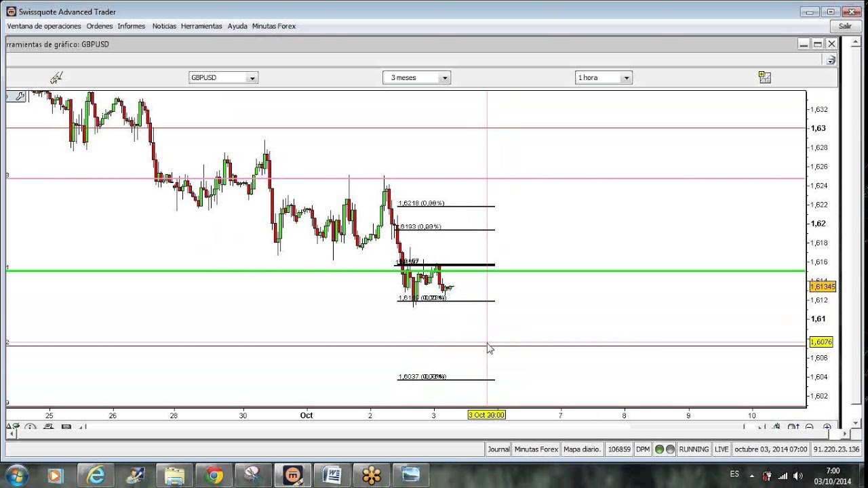868x488 pixels.
Task: Click the 1,6193 Fibonacci level label
Action: (420, 226)
